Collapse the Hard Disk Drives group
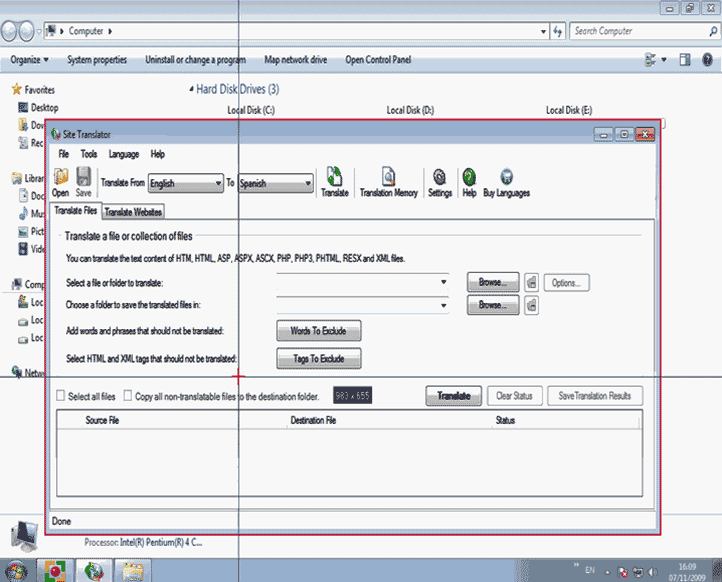722x582 pixels. point(191,89)
